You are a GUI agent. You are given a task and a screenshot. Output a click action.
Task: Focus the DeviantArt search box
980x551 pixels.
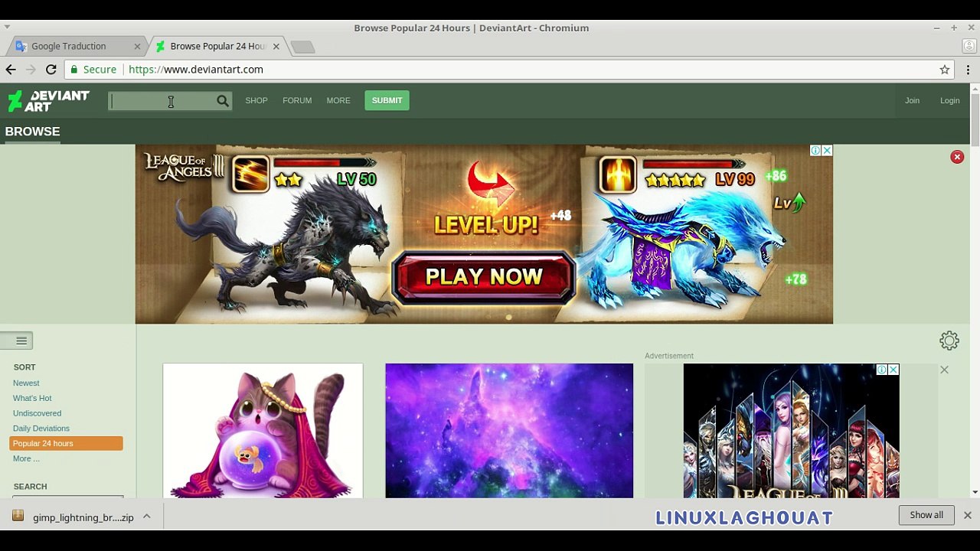(162, 101)
